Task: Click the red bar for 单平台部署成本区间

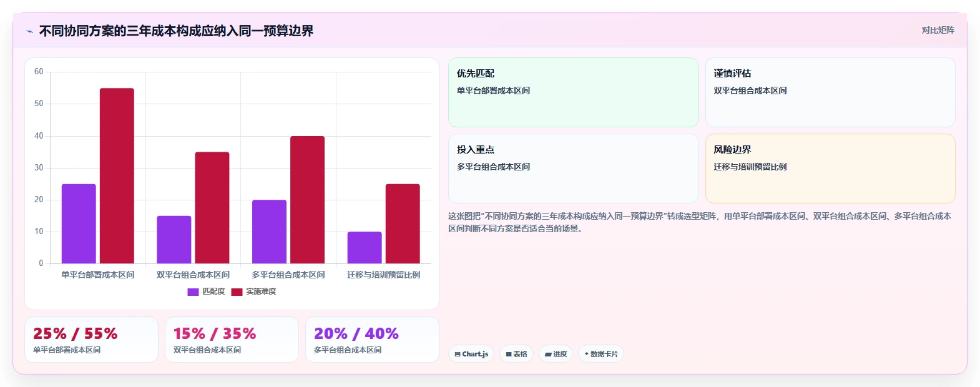Action: [x=117, y=176]
